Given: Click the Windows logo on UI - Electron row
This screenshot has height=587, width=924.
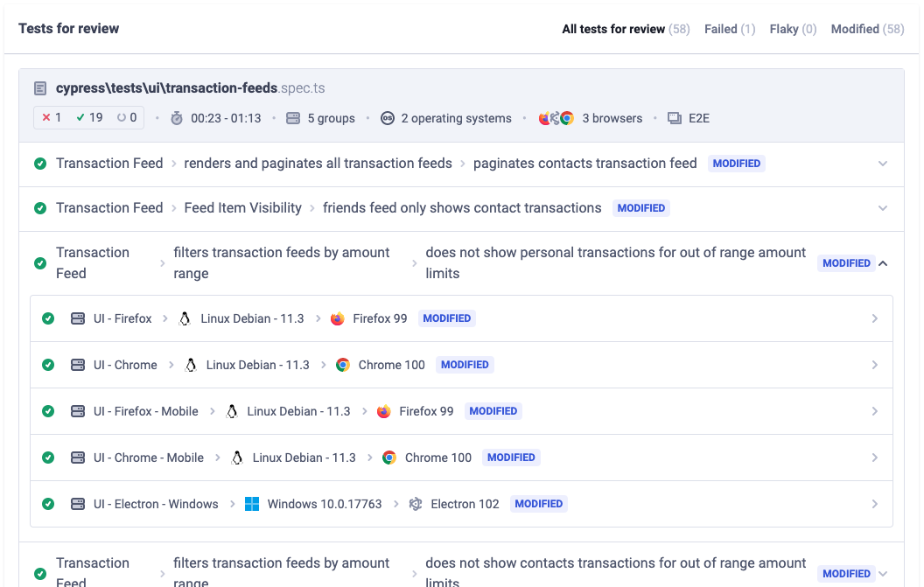Looking at the screenshot, I should pyautogui.click(x=251, y=504).
